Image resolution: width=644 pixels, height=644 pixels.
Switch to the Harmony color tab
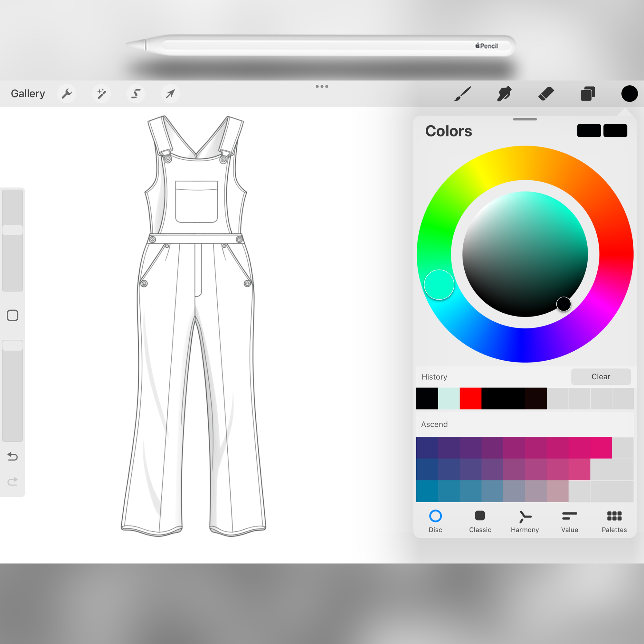(x=525, y=521)
